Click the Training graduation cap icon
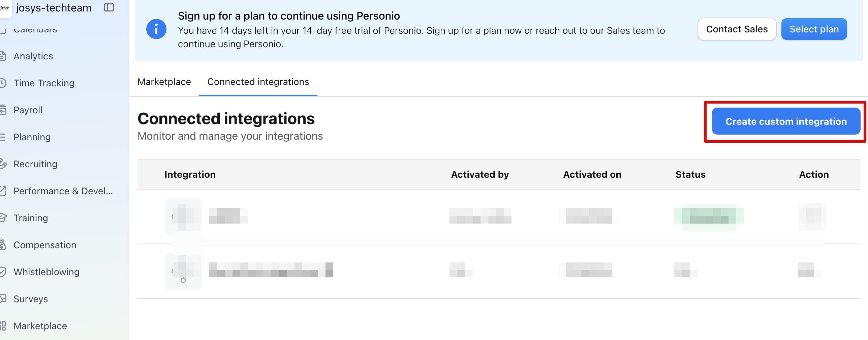Image resolution: width=868 pixels, height=340 pixels. click(3, 218)
